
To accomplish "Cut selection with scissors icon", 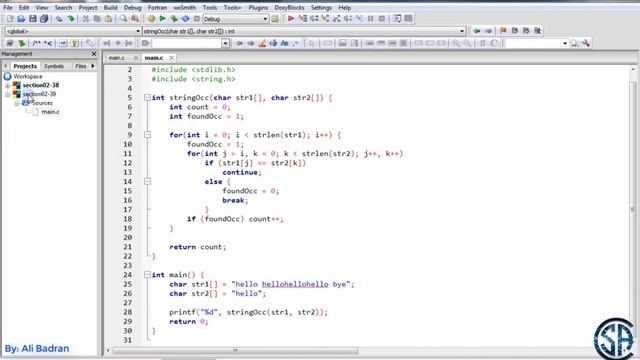I will (x=86, y=19).
